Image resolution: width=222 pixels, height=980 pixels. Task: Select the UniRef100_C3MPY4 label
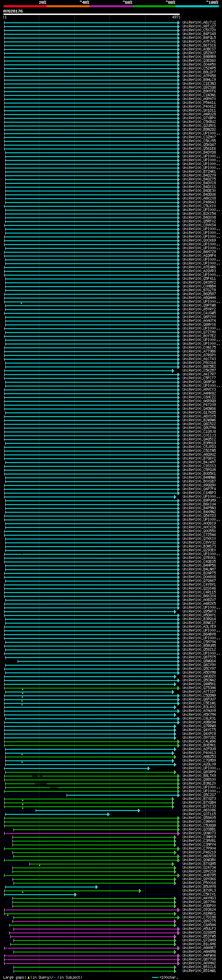[x=199, y=844]
